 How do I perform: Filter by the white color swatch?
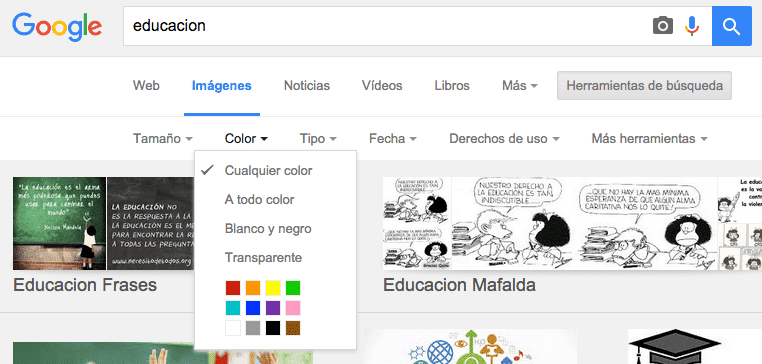233,328
